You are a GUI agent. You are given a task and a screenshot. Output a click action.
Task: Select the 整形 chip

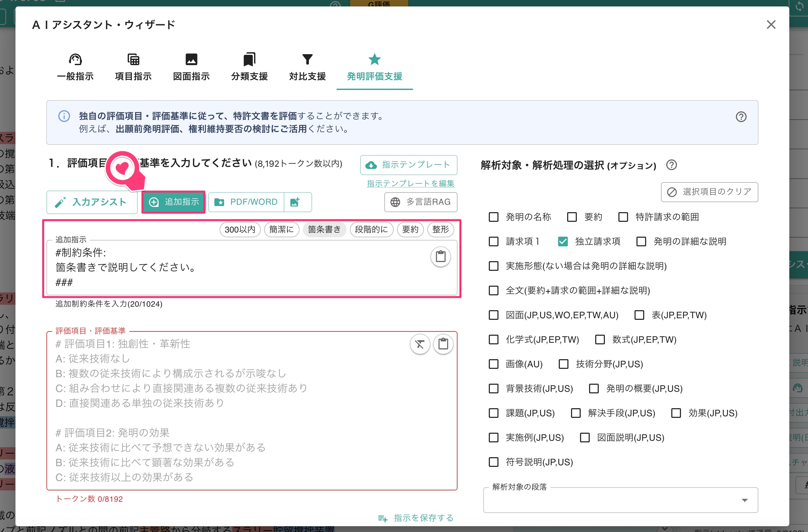440,230
